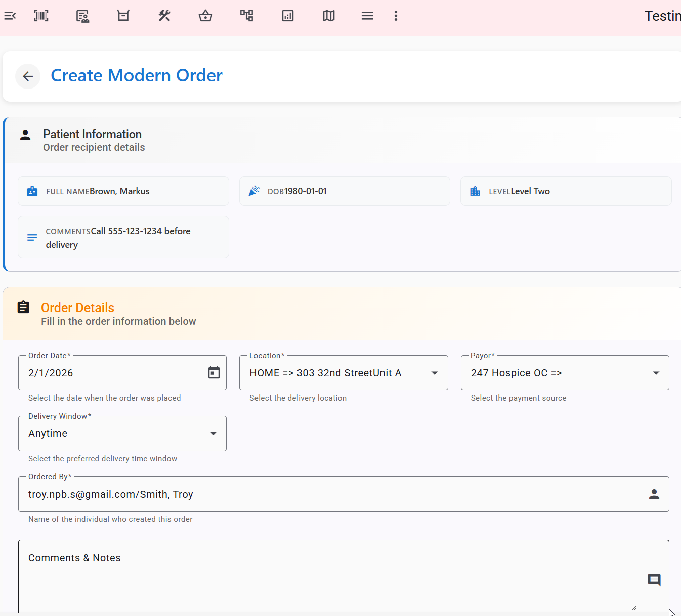Click the person icon in Ordered By field
Screen dimensions: 681x616
coord(654,494)
